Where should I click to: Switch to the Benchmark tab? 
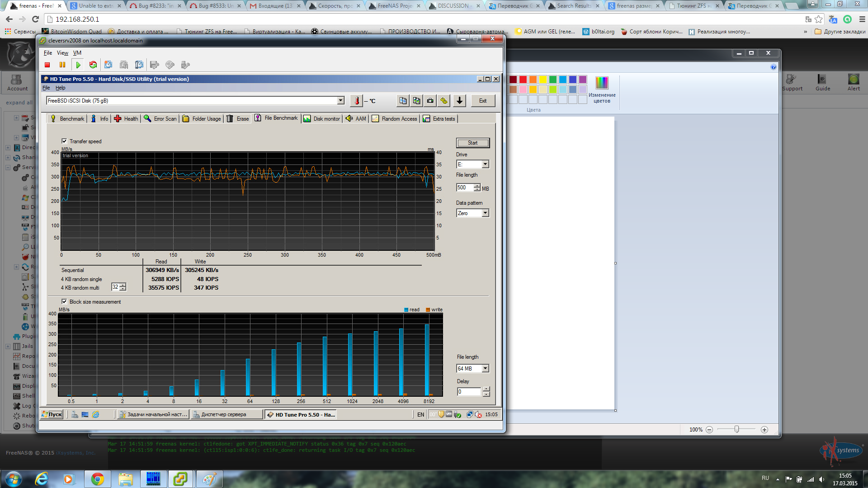(67, 119)
